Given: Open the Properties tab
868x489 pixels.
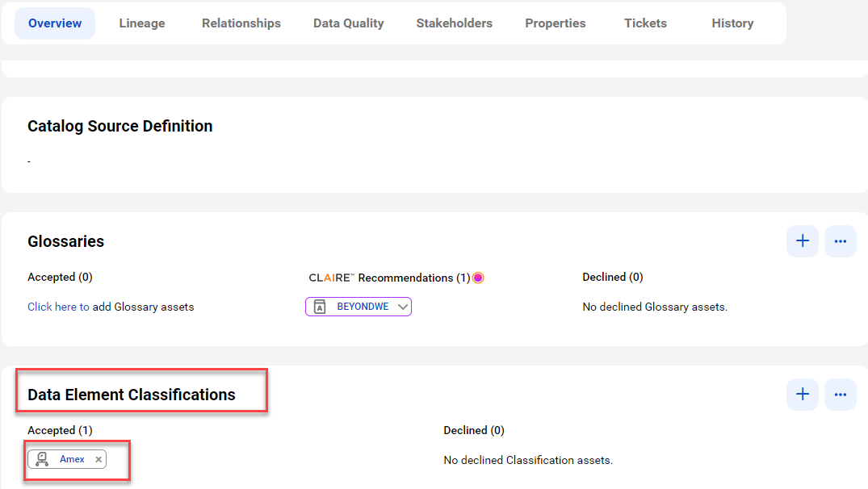Looking at the screenshot, I should pos(556,23).
